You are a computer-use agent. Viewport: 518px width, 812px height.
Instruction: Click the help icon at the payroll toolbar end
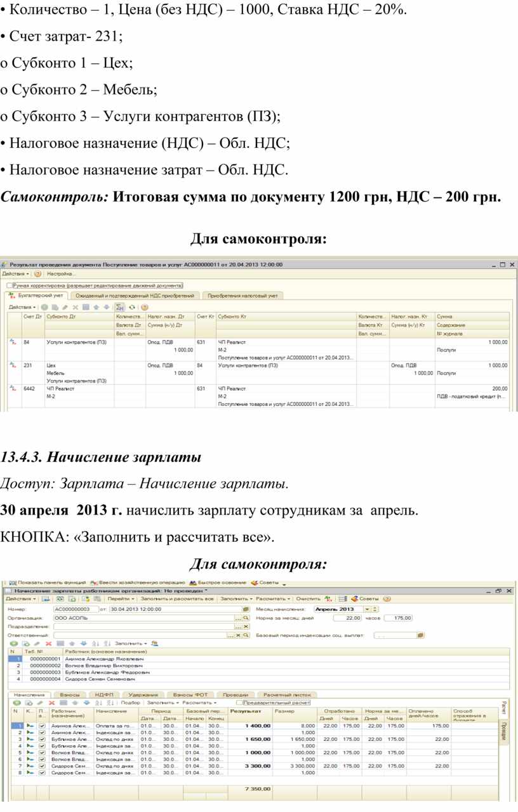pyautogui.click(x=387, y=599)
